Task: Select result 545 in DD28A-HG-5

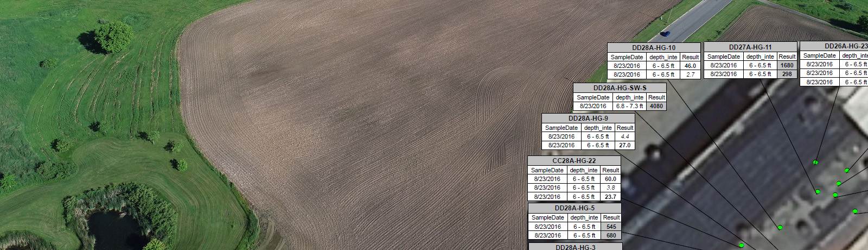Action: tap(611, 227)
